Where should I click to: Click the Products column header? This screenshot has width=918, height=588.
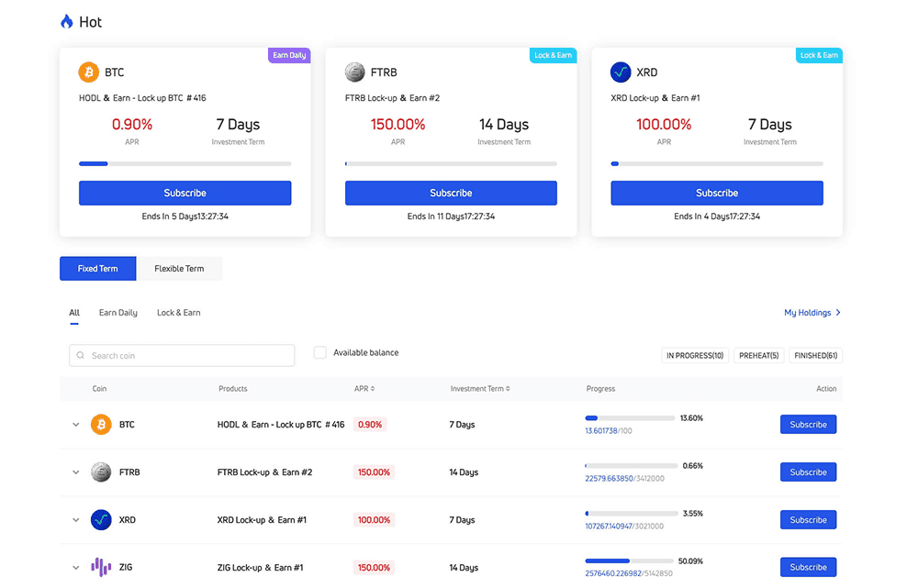coord(233,389)
